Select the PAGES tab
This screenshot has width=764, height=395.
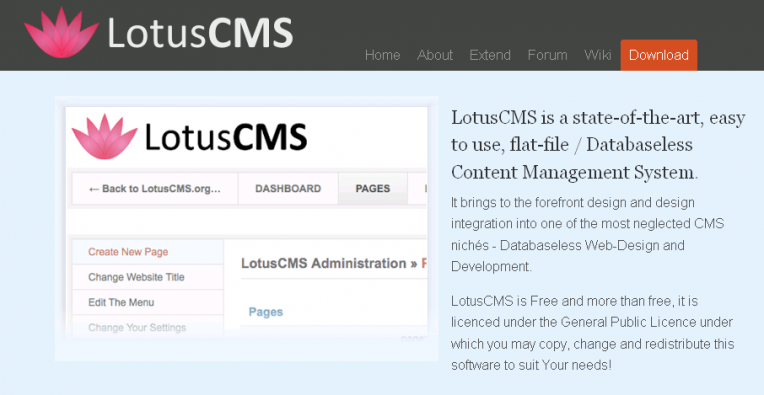pos(373,189)
